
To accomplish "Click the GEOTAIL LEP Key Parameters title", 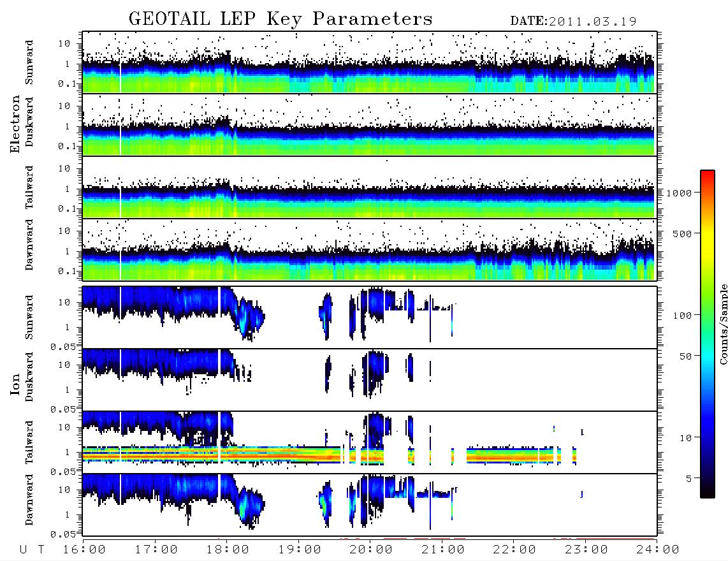I will coord(280,19).
